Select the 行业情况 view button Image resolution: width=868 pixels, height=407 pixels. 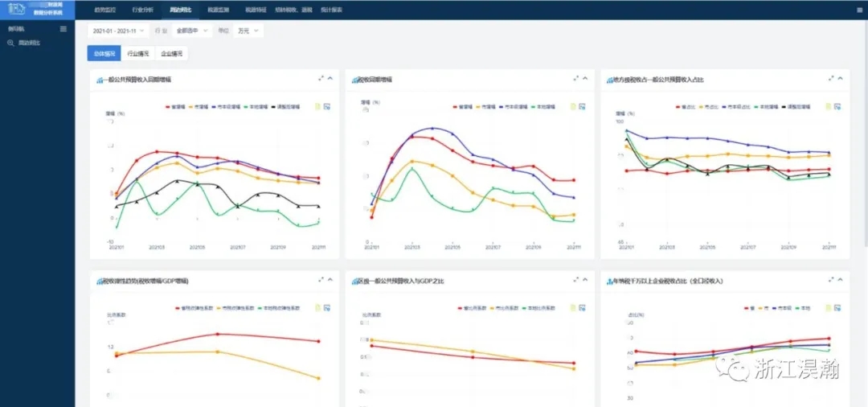click(138, 54)
